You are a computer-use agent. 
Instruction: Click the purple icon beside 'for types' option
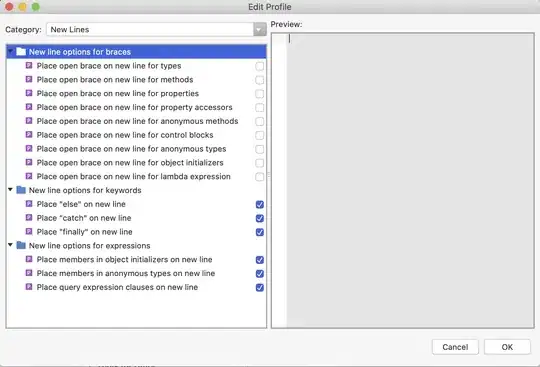(29, 65)
